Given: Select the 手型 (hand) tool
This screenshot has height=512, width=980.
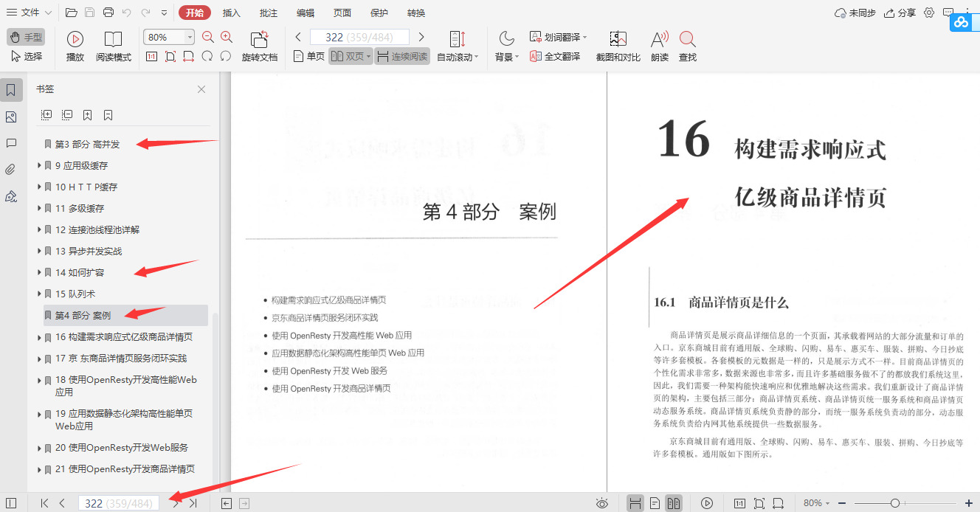Looking at the screenshot, I should pyautogui.click(x=26, y=35).
